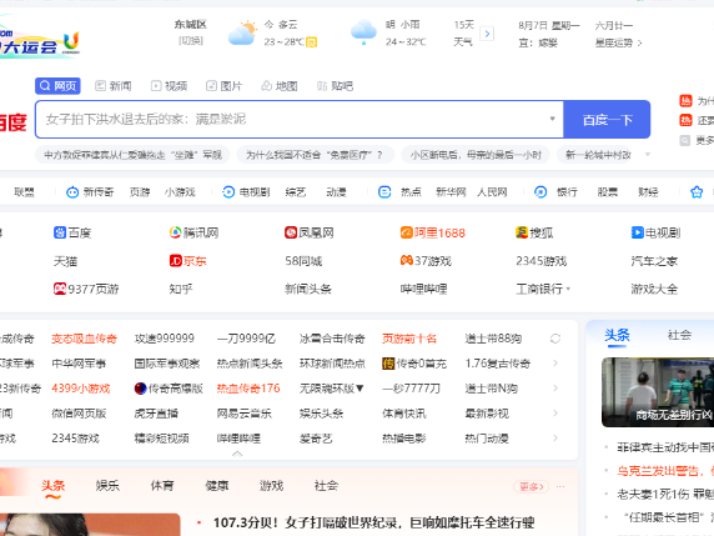
Task: Click the 银行 category icon
Action: [541, 192]
